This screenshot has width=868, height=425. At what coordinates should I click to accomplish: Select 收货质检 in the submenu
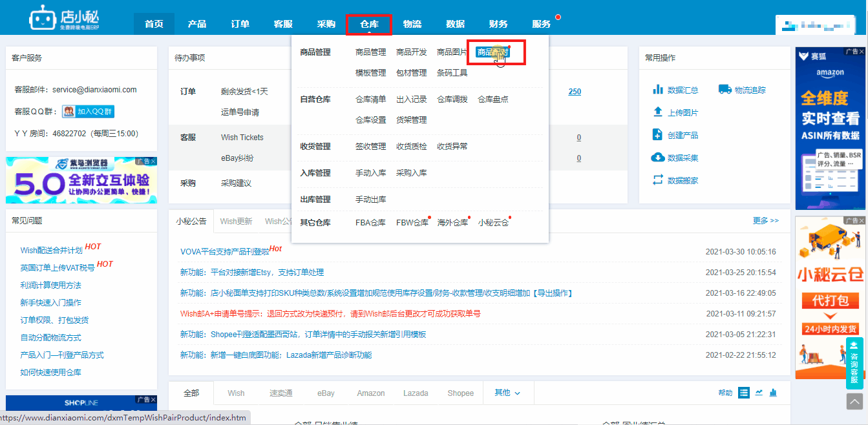point(411,147)
